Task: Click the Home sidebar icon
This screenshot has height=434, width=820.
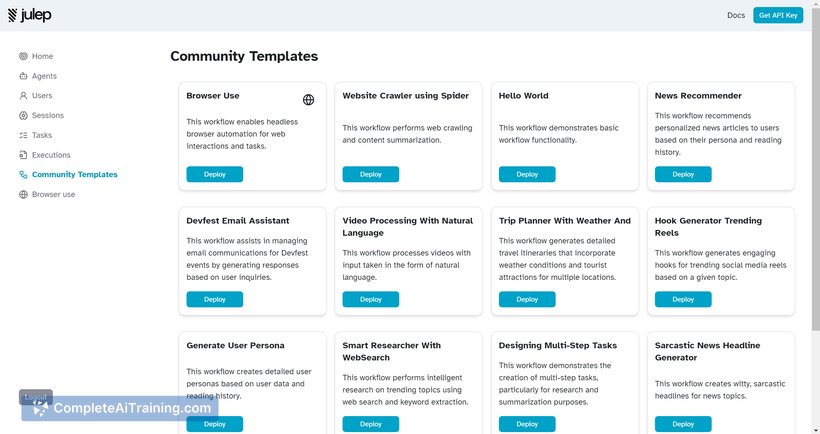Action: click(x=23, y=56)
